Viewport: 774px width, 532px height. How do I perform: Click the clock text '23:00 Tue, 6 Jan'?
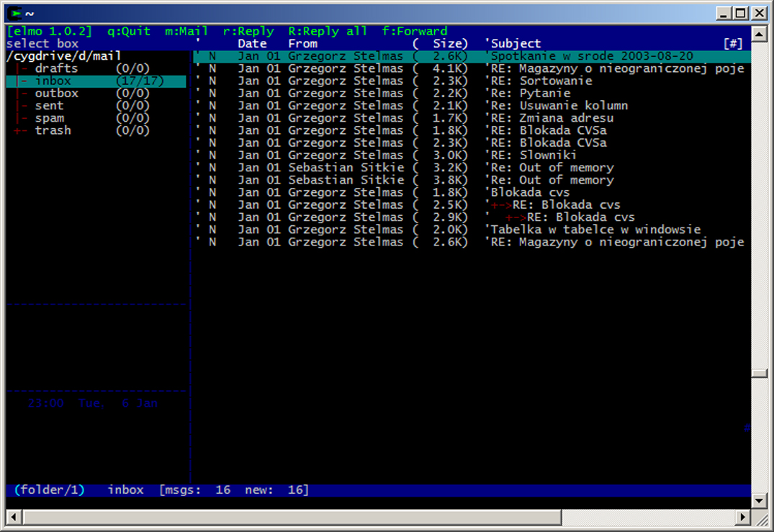point(93,403)
